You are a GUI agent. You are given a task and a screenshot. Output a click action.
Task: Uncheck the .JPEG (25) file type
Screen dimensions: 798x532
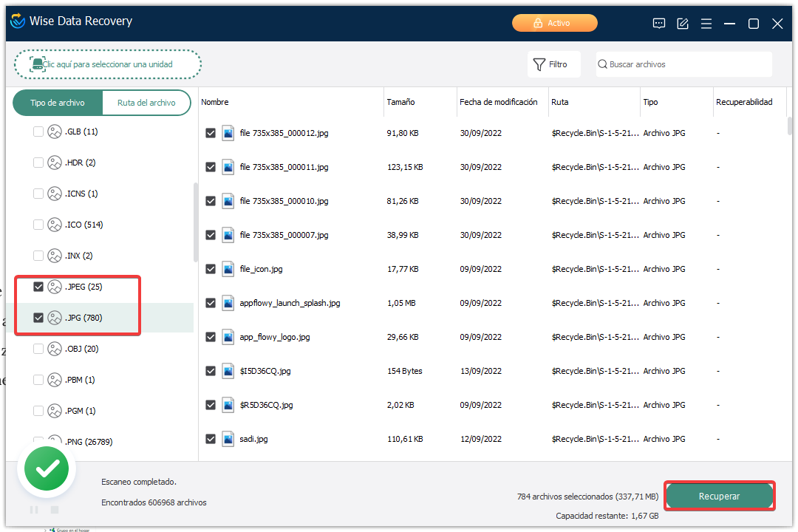point(38,287)
